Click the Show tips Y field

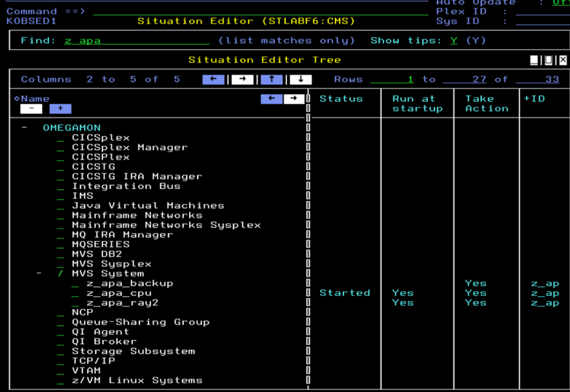pyautogui.click(x=453, y=41)
